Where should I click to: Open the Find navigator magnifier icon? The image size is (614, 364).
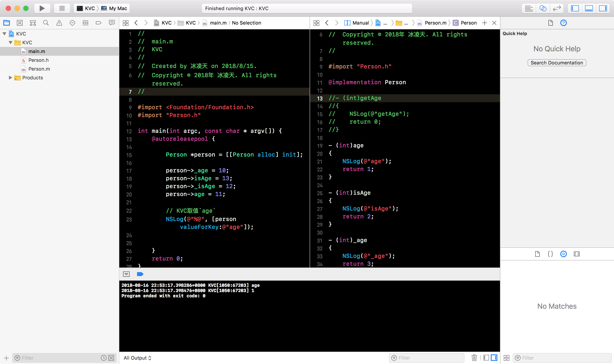[x=46, y=23]
